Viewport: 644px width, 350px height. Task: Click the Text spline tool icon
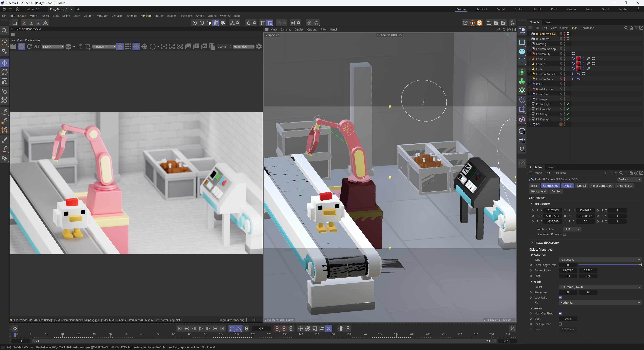522,61
